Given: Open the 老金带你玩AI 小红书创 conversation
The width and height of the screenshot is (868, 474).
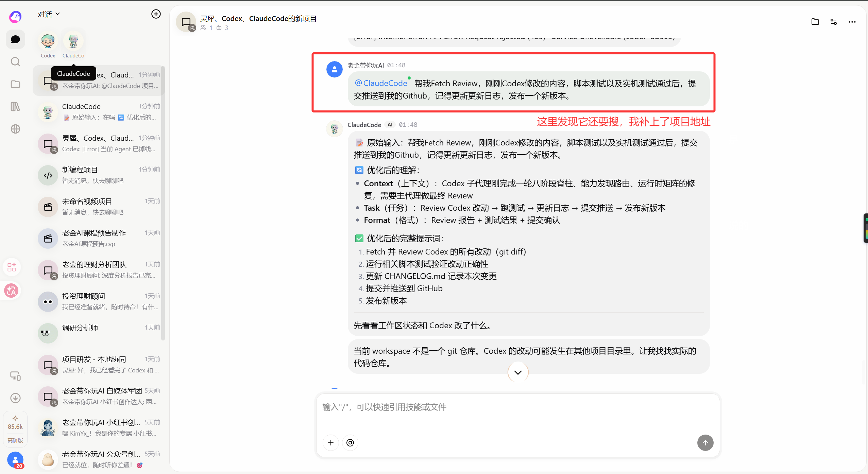Looking at the screenshot, I should pos(99,428).
